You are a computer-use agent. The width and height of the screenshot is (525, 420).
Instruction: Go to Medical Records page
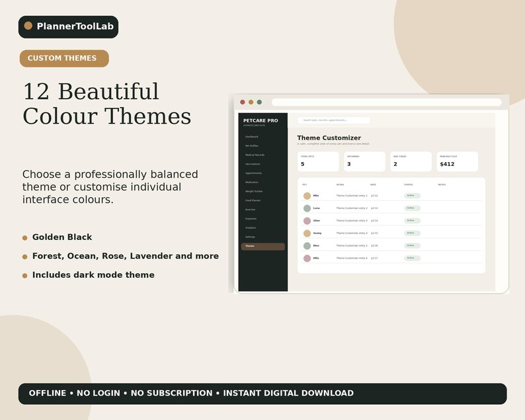(x=255, y=155)
